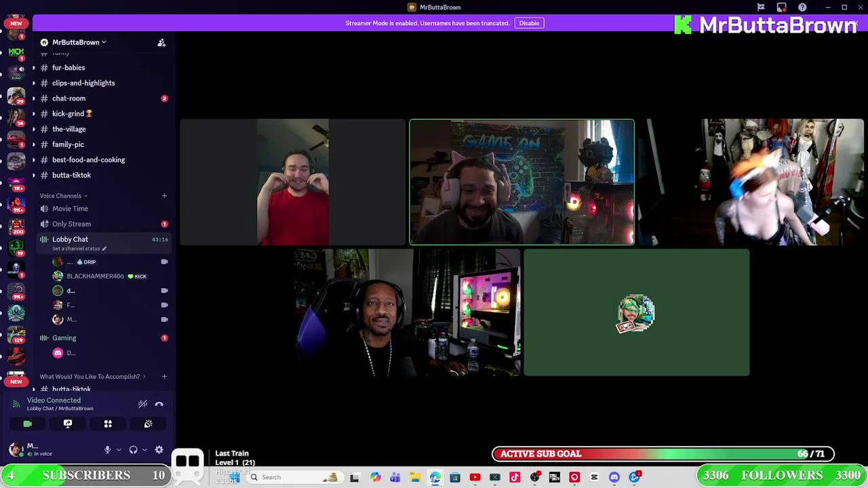
Task: Expand What Would You Like To Accomplish category
Action: pyautogui.click(x=92, y=376)
